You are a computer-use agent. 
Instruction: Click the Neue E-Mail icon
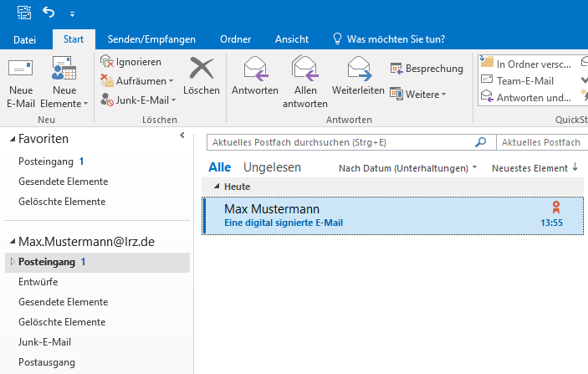[x=20, y=70]
